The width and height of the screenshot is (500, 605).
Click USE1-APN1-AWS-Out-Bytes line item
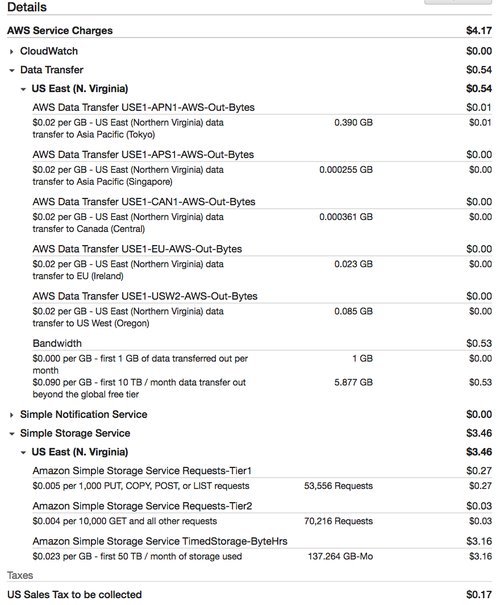pyautogui.click(x=144, y=107)
